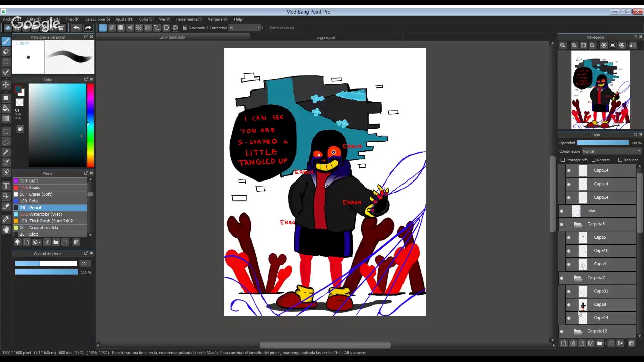Hide the hilos layer
The height and width of the screenshot is (362, 644).
[562, 211]
